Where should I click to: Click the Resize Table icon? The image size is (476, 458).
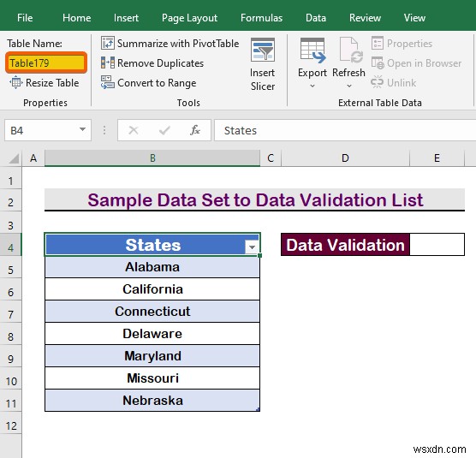pyautogui.click(x=15, y=82)
